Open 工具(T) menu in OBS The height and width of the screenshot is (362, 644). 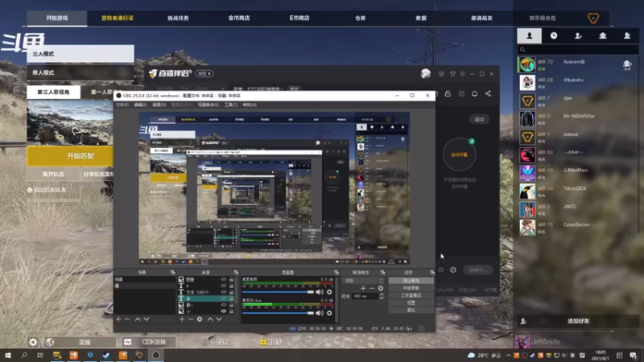tap(231, 105)
